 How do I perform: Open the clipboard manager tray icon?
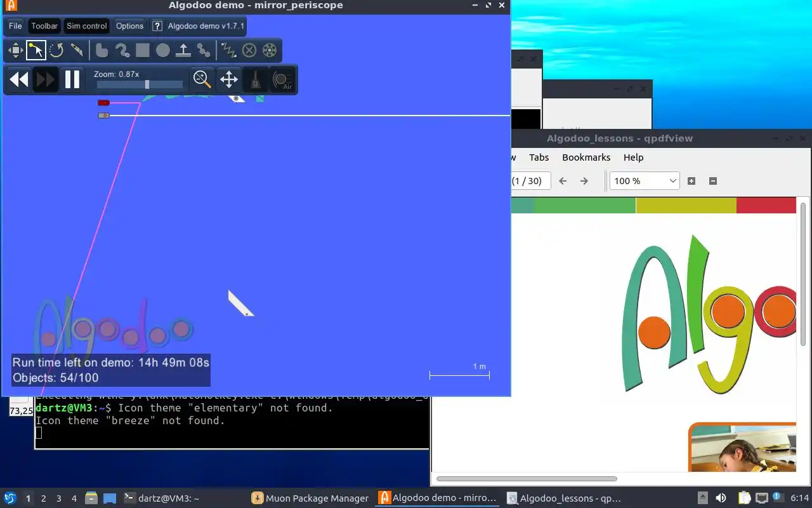[x=744, y=498]
